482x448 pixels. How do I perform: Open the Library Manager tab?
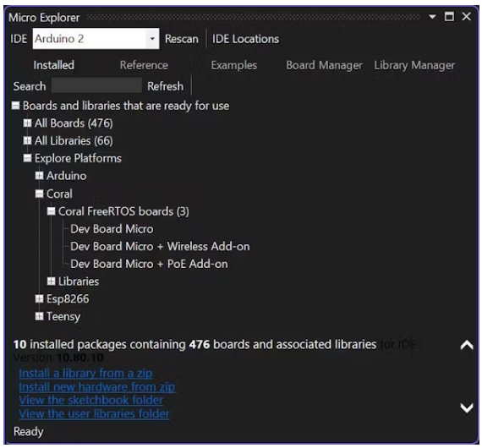[x=414, y=65]
